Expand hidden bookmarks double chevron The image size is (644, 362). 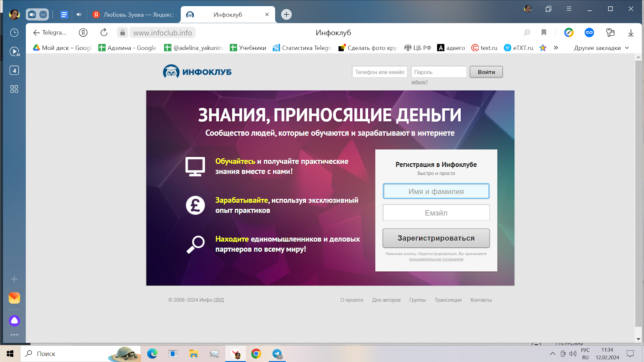[x=556, y=48]
